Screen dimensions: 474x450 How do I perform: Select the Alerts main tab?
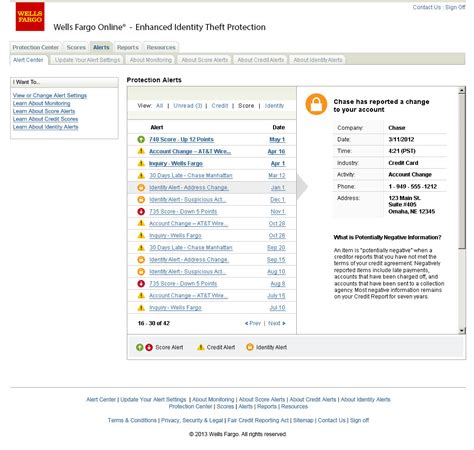(x=101, y=47)
